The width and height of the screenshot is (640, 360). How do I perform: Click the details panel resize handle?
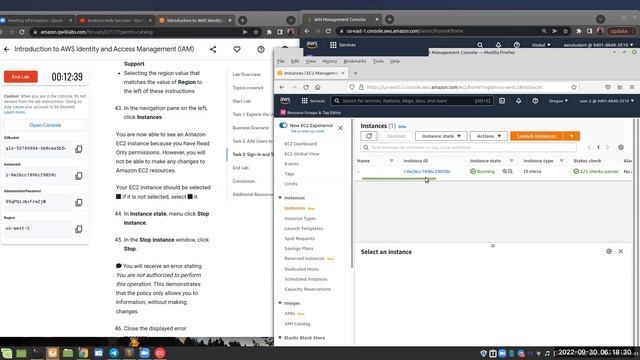493,246
